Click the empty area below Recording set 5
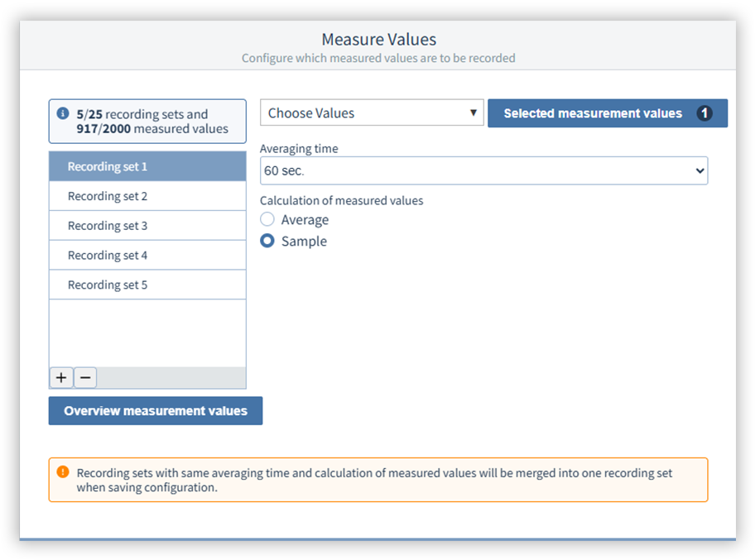The width and height of the screenshot is (755, 560). click(147, 333)
